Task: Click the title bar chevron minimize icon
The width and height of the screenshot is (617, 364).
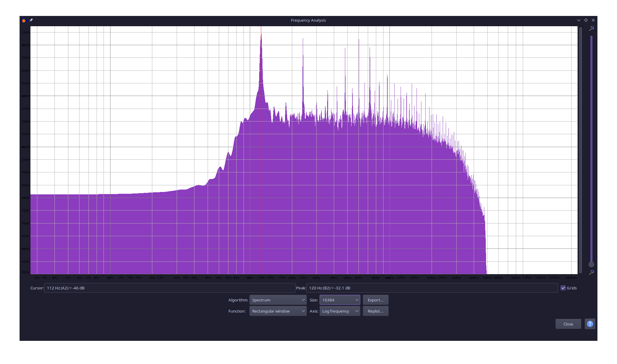Action: [x=578, y=20]
